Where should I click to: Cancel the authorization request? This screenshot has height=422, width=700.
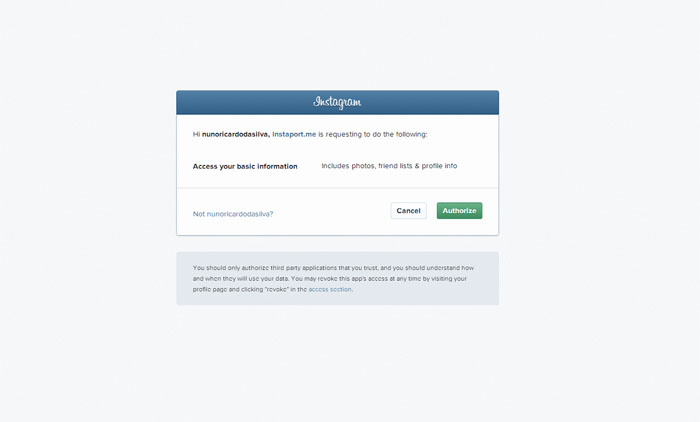[x=408, y=211]
